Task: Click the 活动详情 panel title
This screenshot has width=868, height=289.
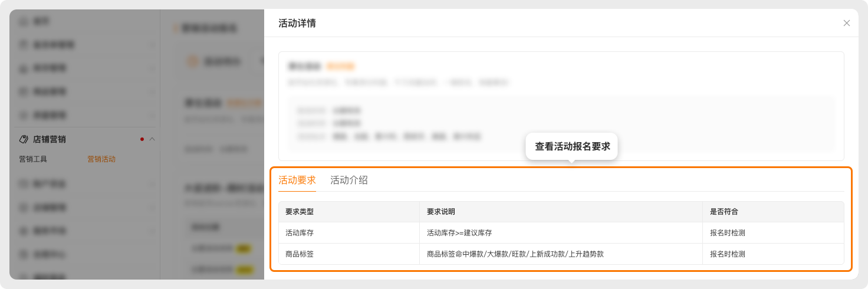Action: (x=297, y=24)
